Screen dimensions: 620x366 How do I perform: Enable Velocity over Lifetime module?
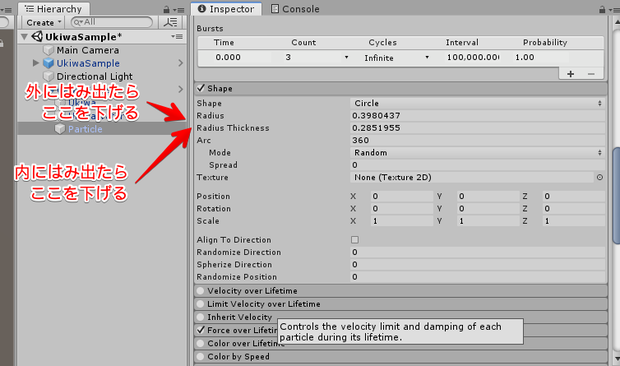pos(200,291)
